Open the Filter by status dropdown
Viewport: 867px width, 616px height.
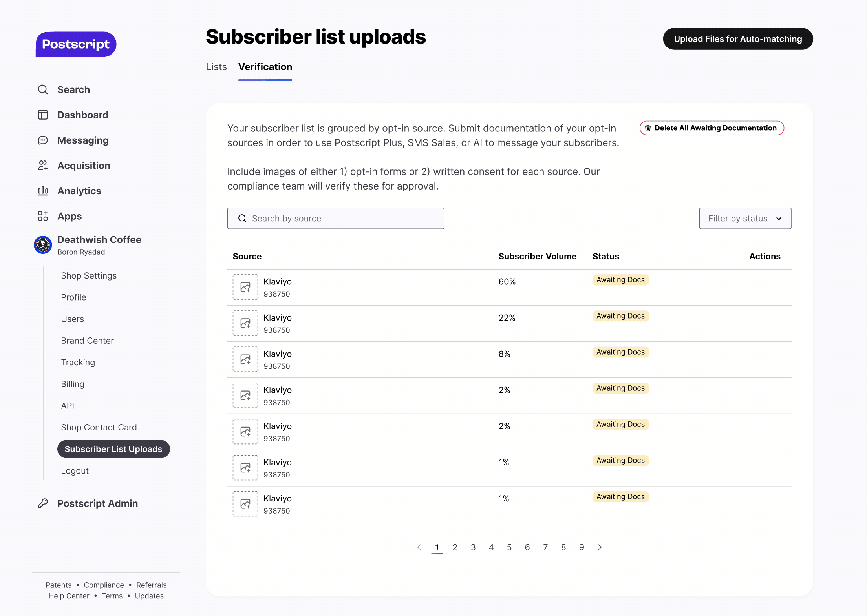click(745, 219)
